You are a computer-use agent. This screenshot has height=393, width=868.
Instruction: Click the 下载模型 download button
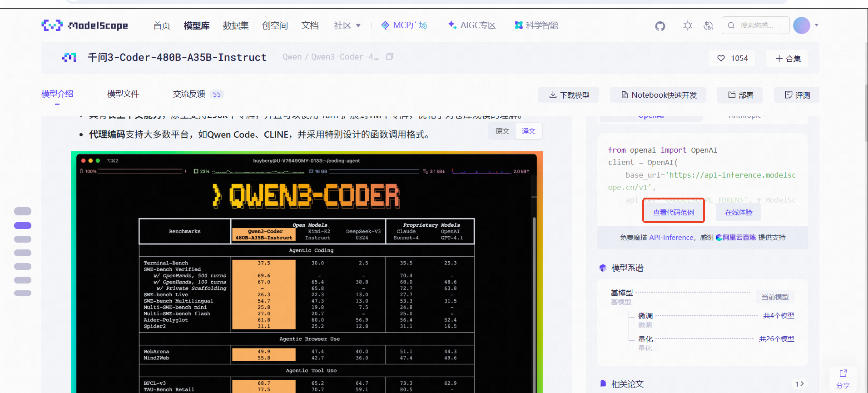point(569,95)
